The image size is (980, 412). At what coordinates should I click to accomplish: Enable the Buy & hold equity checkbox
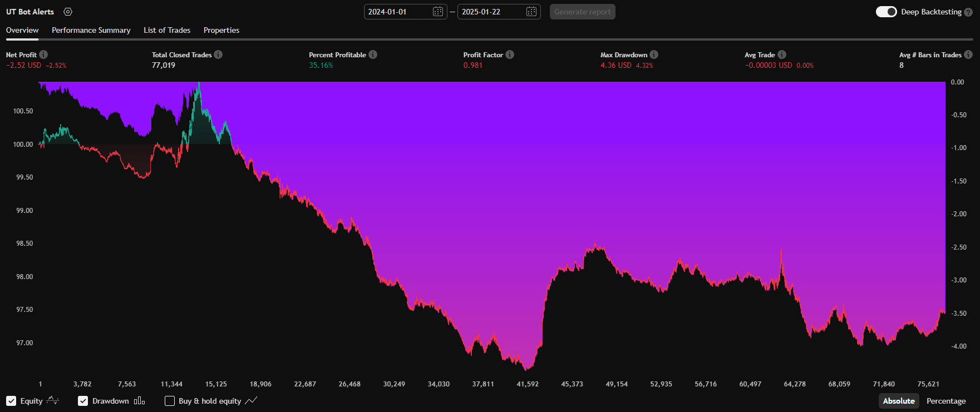(170, 401)
